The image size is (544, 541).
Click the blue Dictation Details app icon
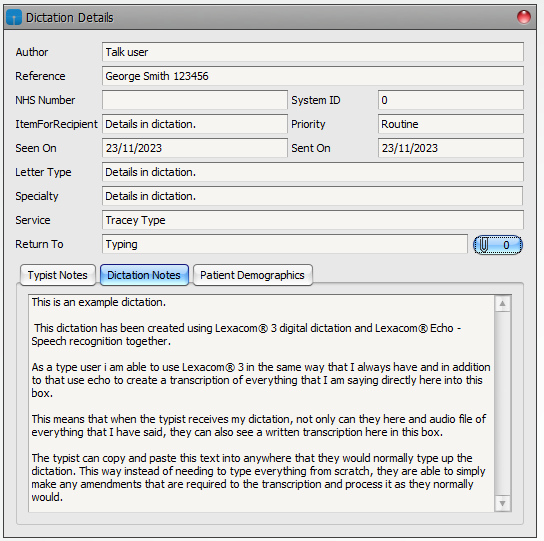point(14,17)
